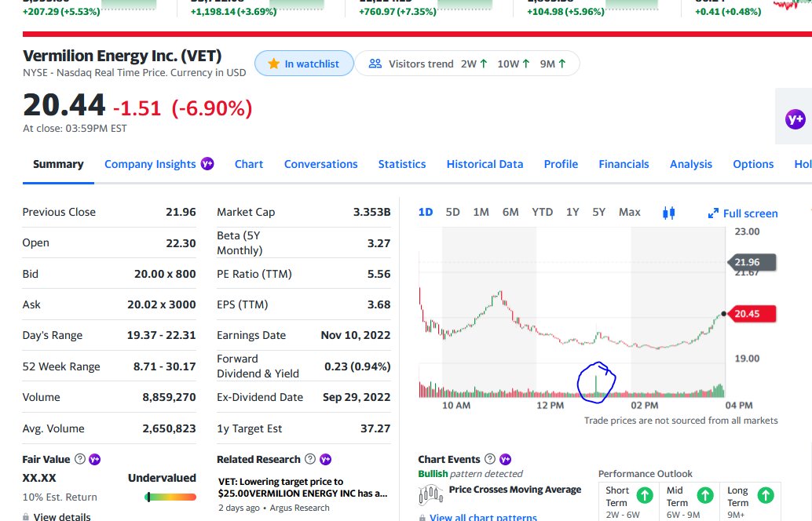The width and height of the screenshot is (812, 521).
Task: Open the Summary tab
Action: click(x=58, y=164)
